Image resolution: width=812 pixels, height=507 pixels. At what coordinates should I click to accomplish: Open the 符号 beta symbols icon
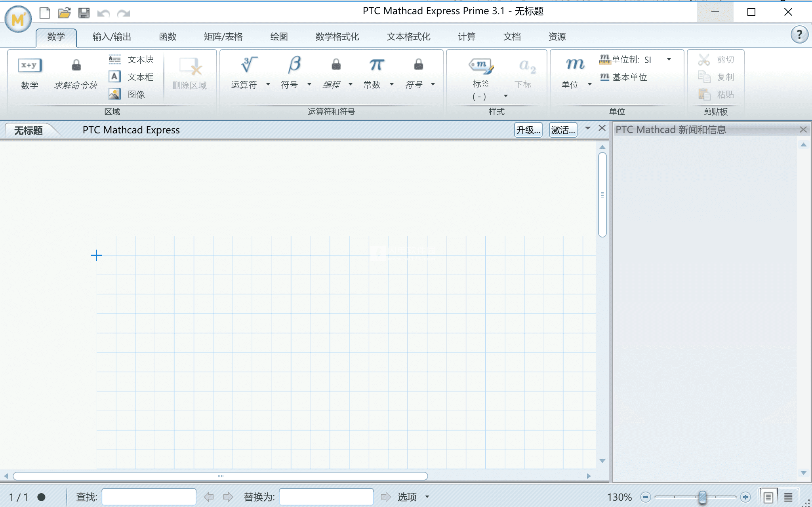tap(295, 64)
